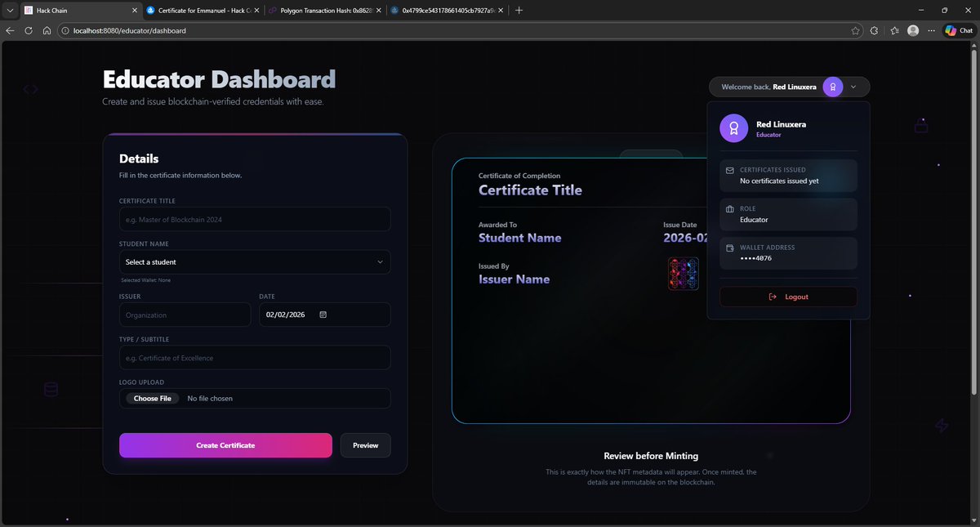Minimize the browser window
The image size is (980, 527).
920,10
